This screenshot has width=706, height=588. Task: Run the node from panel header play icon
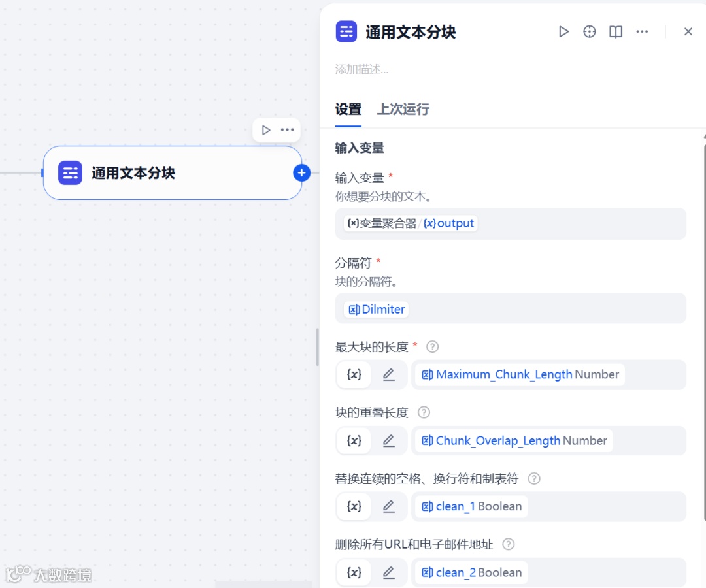(x=563, y=31)
